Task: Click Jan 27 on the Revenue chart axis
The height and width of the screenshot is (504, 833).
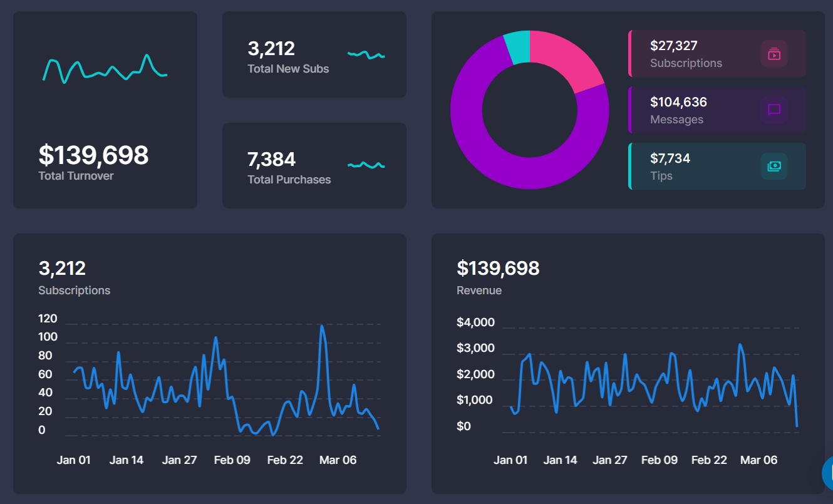Action: [x=610, y=460]
